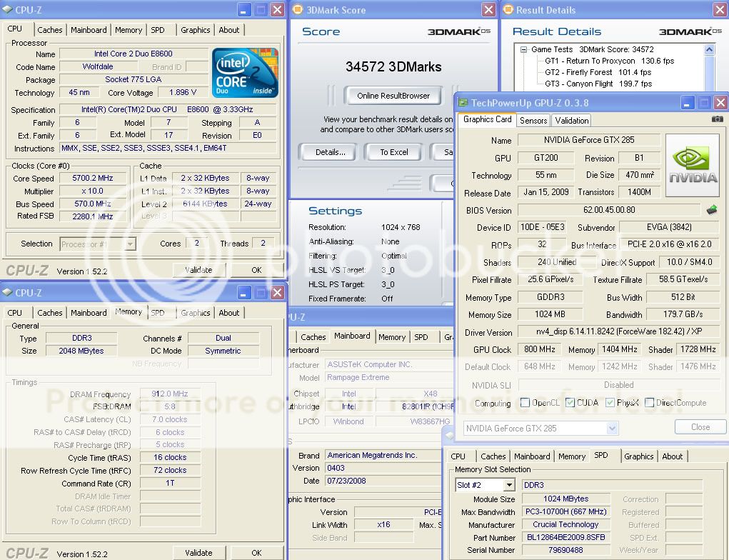Toggle the PhysX checkbox
Screen dimensions: 729x560
coord(610,403)
